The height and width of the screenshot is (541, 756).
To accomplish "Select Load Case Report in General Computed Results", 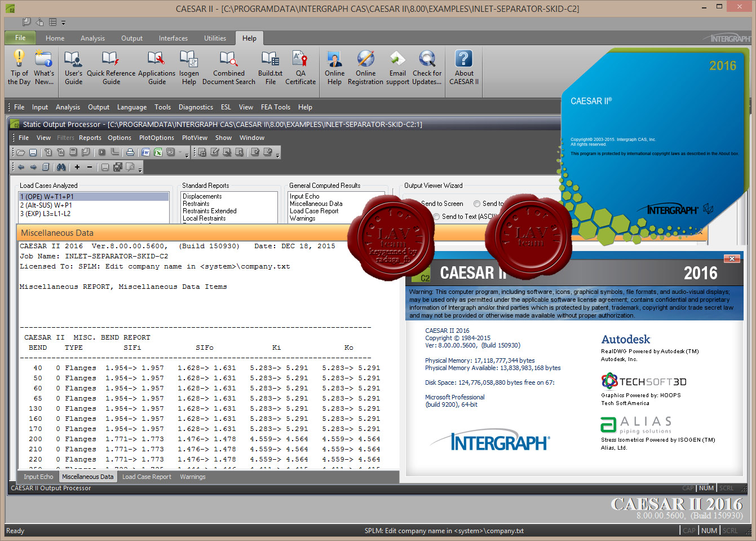I will [314, 211].
